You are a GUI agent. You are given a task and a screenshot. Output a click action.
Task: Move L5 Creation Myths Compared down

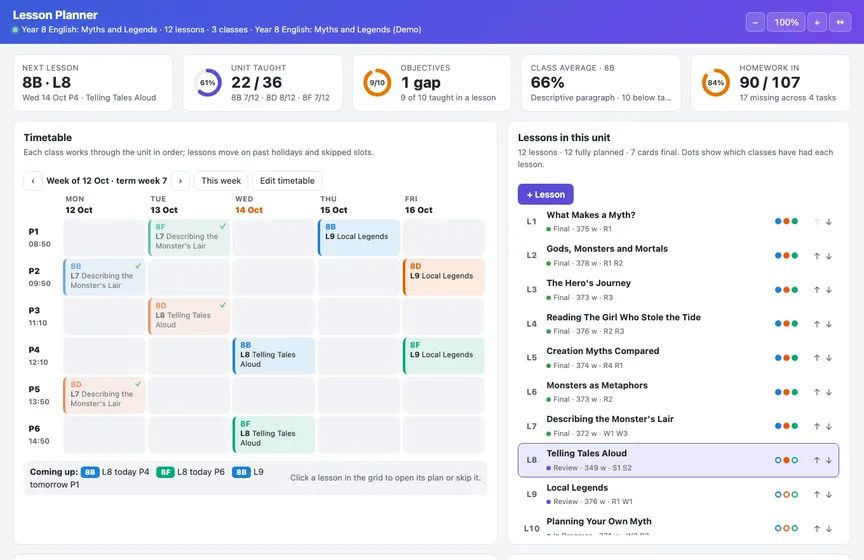(828, 358)
